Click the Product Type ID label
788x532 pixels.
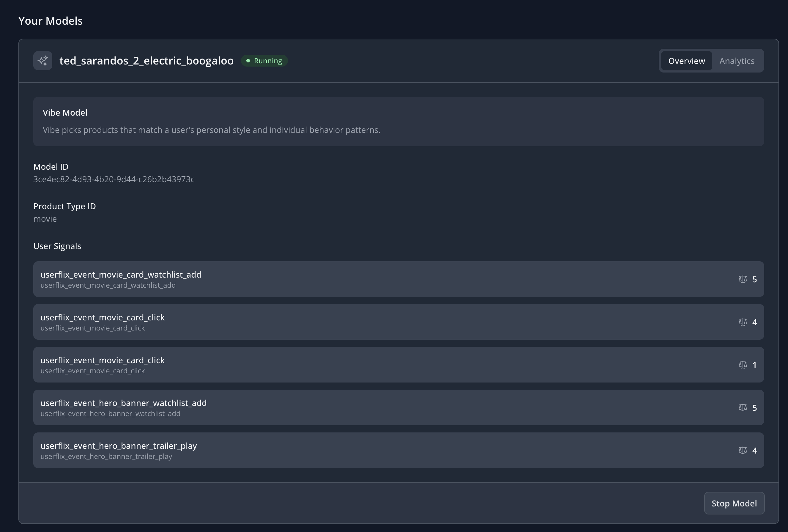pos(64,206)
